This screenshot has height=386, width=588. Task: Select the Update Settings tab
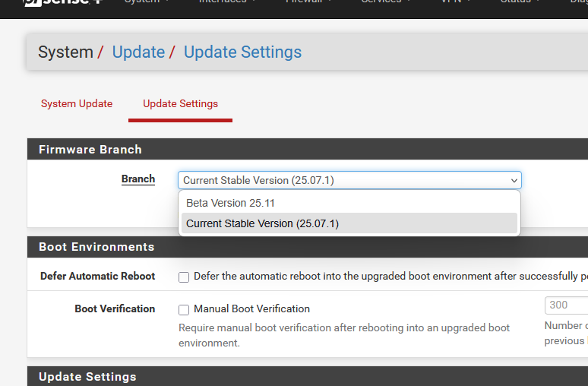(x=180, y=103)
